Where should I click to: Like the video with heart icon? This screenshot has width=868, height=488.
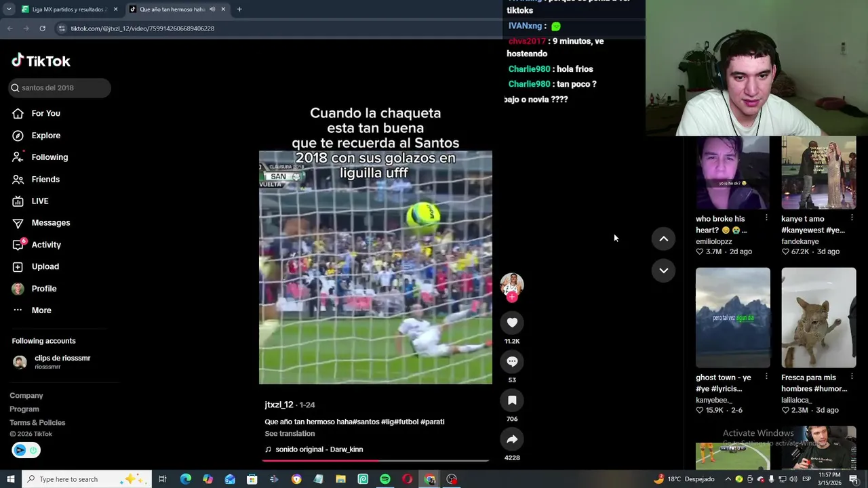[x=512, y=323]
